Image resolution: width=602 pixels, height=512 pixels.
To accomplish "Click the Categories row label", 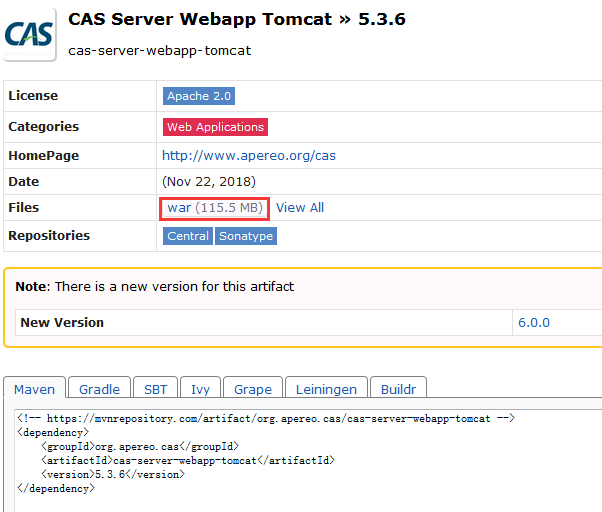I will click(43, 127).
